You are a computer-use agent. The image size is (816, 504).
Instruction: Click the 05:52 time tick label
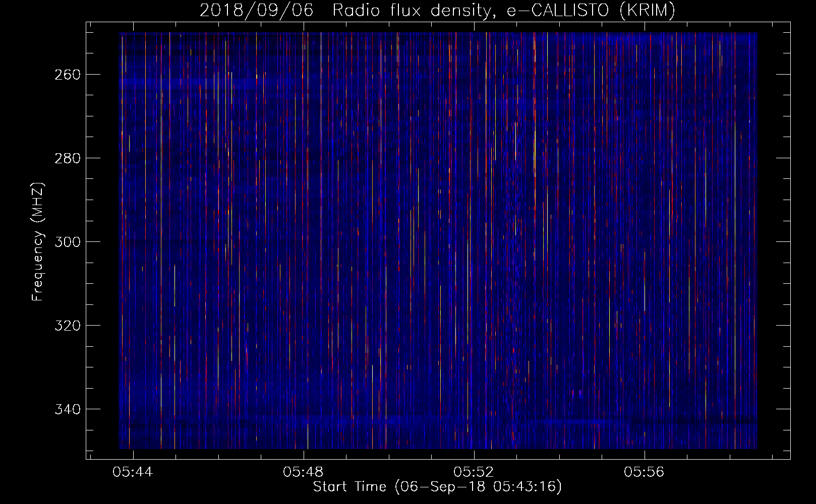click(474, 472)
